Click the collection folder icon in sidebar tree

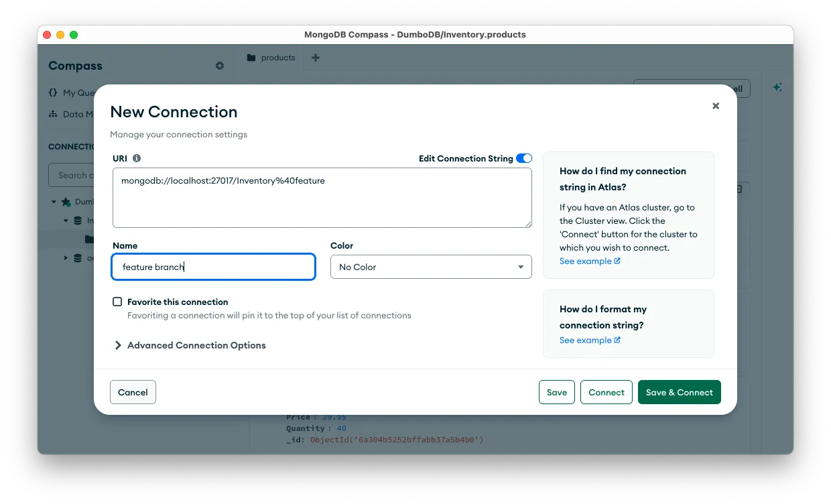(x=89, y=239)
